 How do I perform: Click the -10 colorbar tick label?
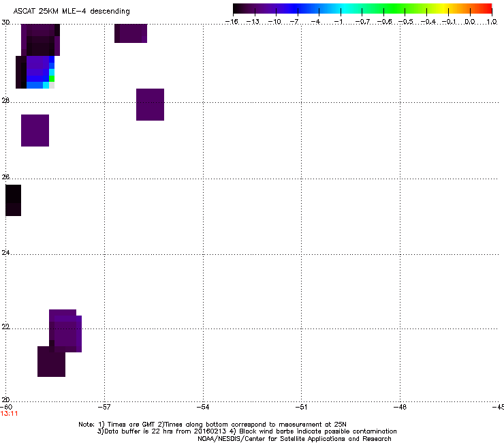coord(274,22)
